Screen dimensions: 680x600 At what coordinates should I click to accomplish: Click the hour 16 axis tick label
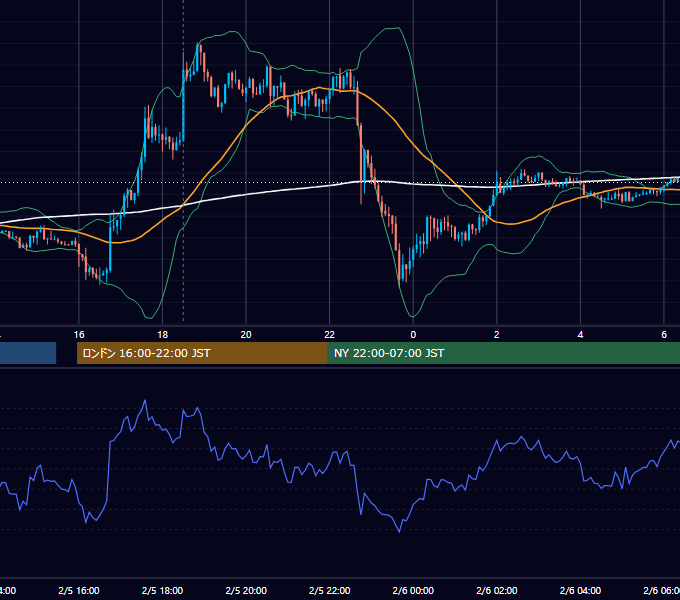[79, 335]
